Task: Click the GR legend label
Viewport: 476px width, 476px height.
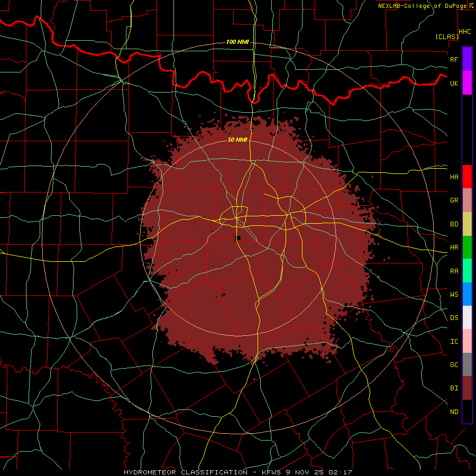Action: click(454, 200)
